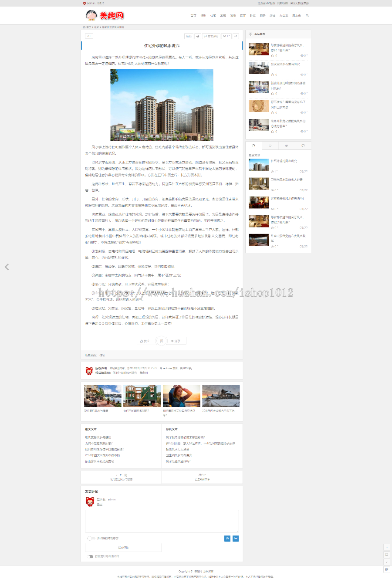Click the blue image insert icon below the comment box
Viewport: 392px width, 583px height.
point(236,539)
